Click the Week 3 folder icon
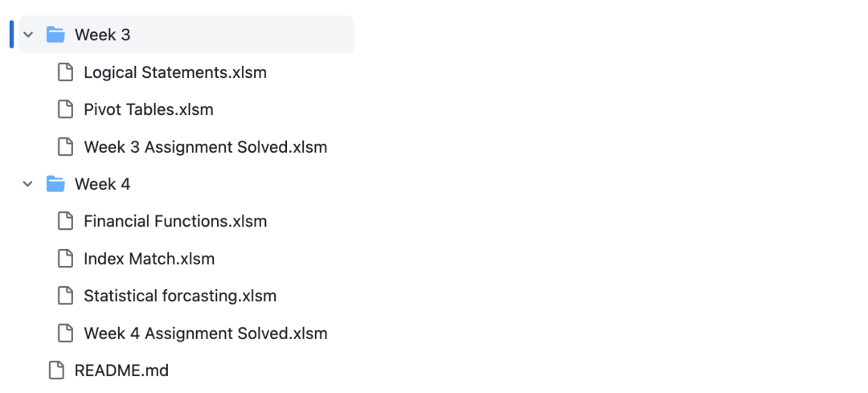 [x=55, y=35]
